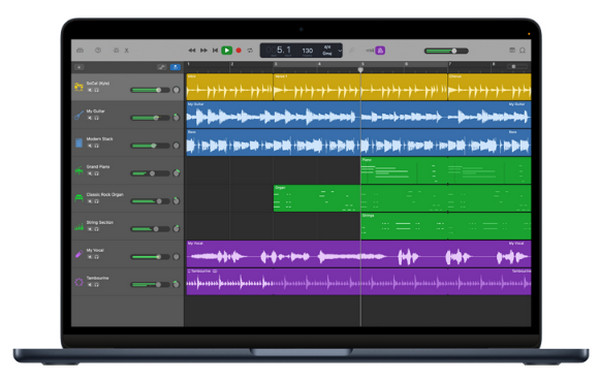Solo the String Section track
The image size is (600, 380).
(96, 229)
